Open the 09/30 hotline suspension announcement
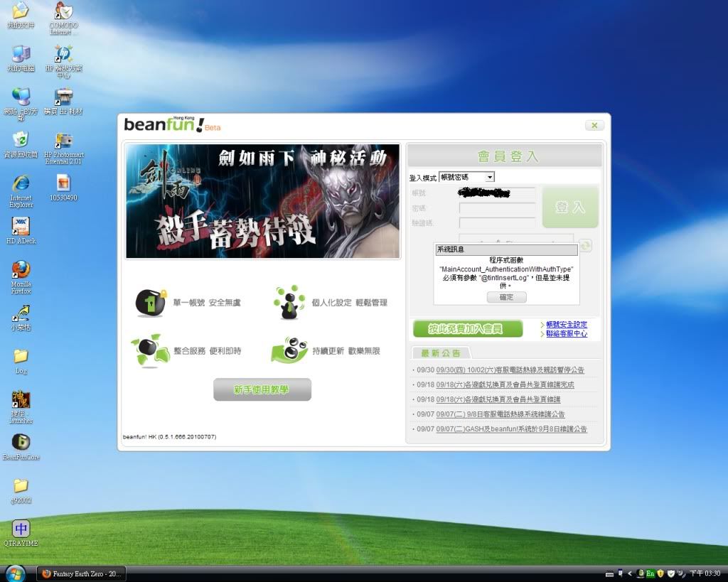This screenshot has width=728, height=582. pyautogui.click(x=510, y=370)
